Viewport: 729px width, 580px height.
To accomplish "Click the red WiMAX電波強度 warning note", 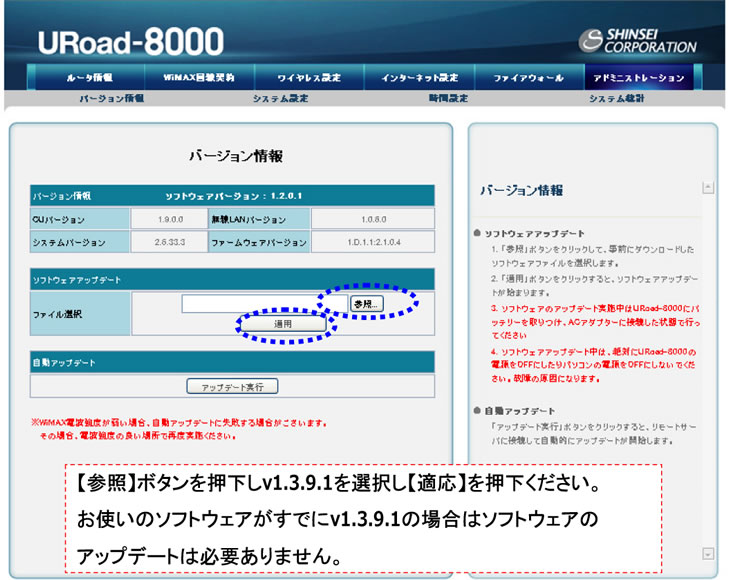I will (x=179, y=429).
